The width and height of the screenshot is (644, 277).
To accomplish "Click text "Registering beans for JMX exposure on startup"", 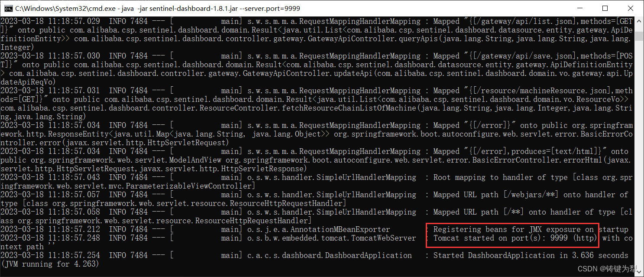I will coord(531,229).
